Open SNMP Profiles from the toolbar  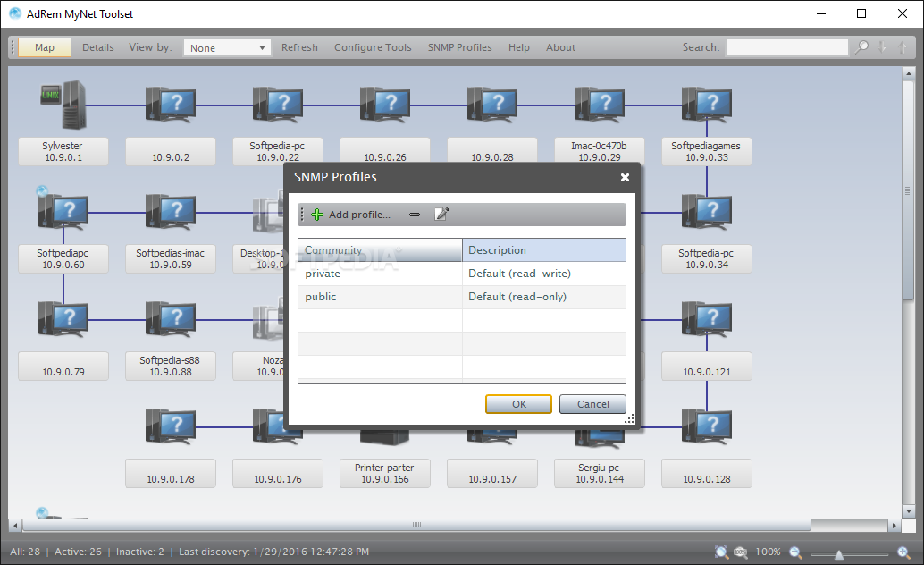pos(459,47)
